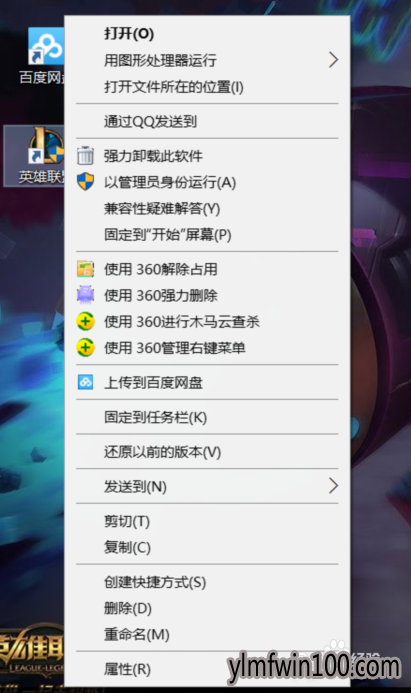Click the 360 icon for 管理右键菜单
Image resolution: width=411 pixels, height=693 pixels.
tap(85, 347)
